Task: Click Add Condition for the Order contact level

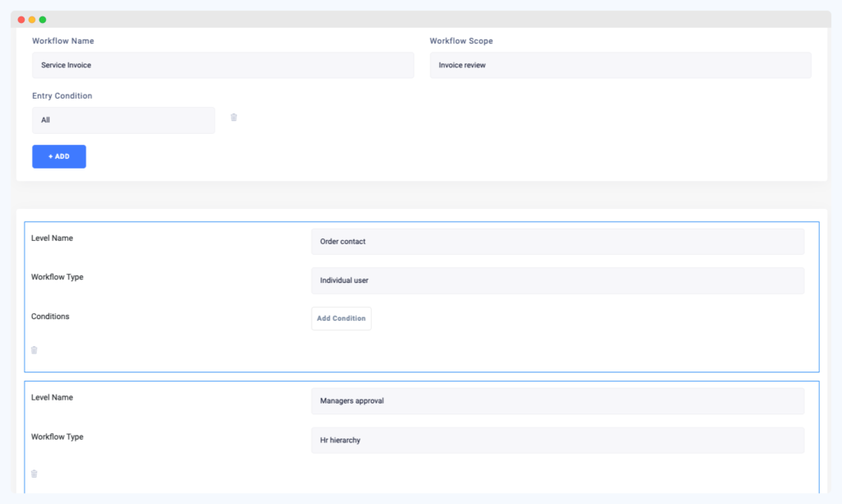Action: click(340, 318)
